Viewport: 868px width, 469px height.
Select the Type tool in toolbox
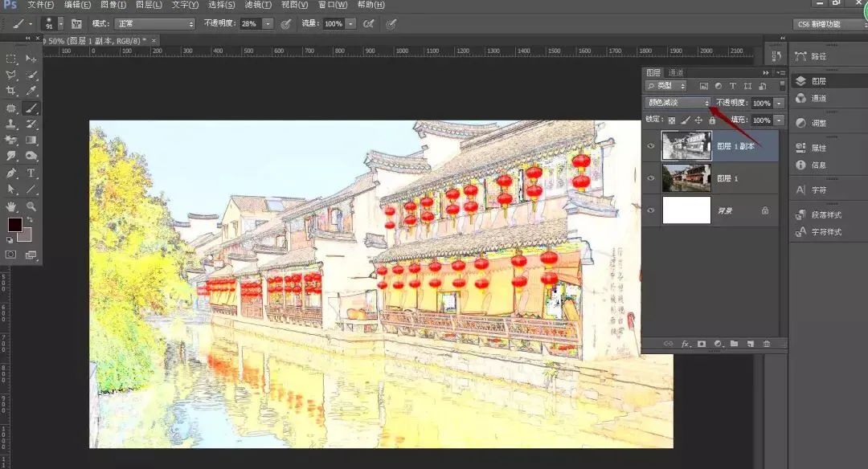click(x=31, y=173)
